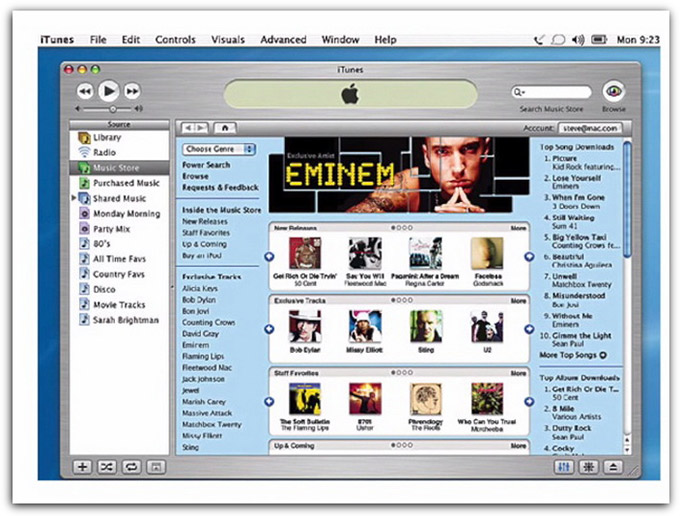Click the U2 exclusive track thumbnail

tap(487, 326)
